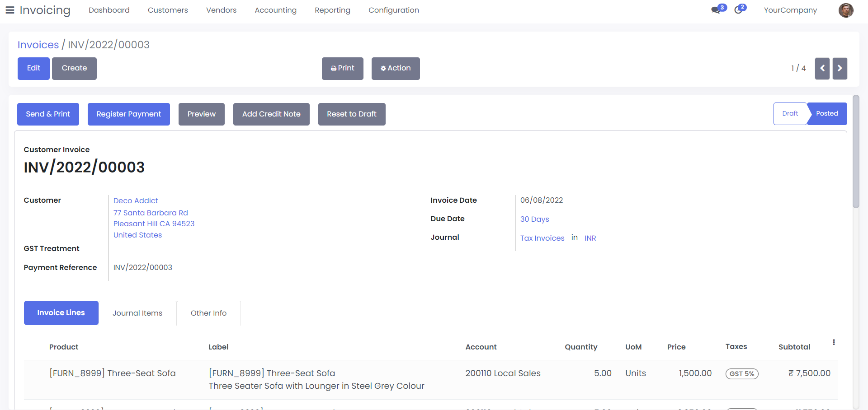Screen dimensions: 868x410
Task: Sort by Quantity column header
Action: (581, 347)
